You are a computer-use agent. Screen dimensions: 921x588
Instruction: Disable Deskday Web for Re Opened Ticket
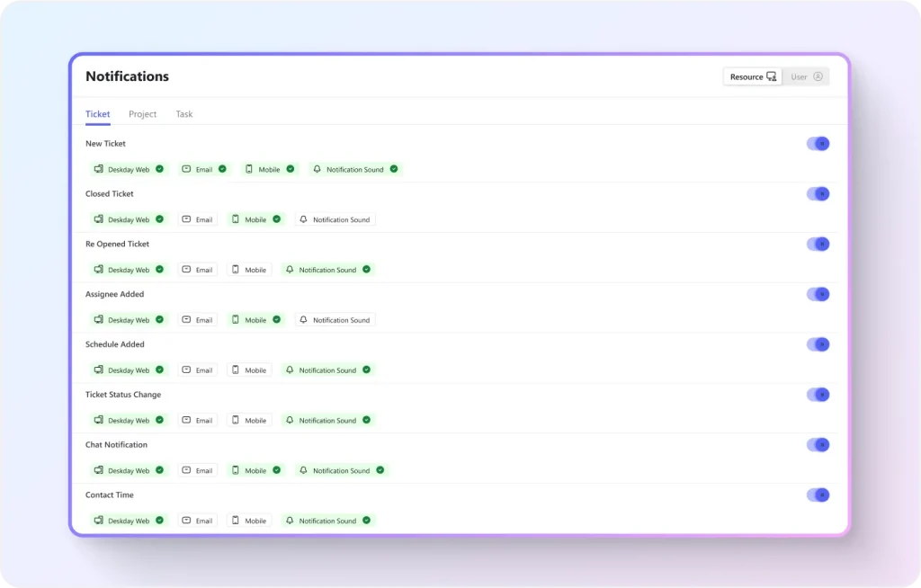click(x=129, y=270)
